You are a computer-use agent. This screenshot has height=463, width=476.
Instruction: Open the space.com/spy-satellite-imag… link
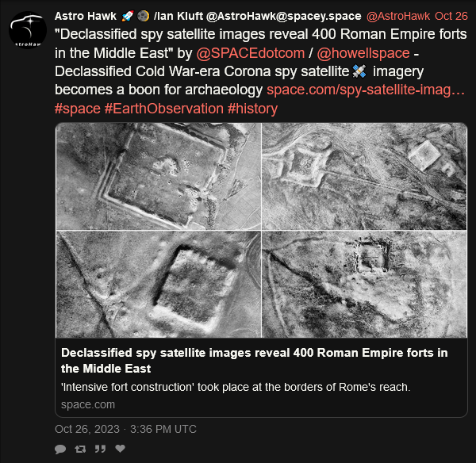[x=366, y=90]
